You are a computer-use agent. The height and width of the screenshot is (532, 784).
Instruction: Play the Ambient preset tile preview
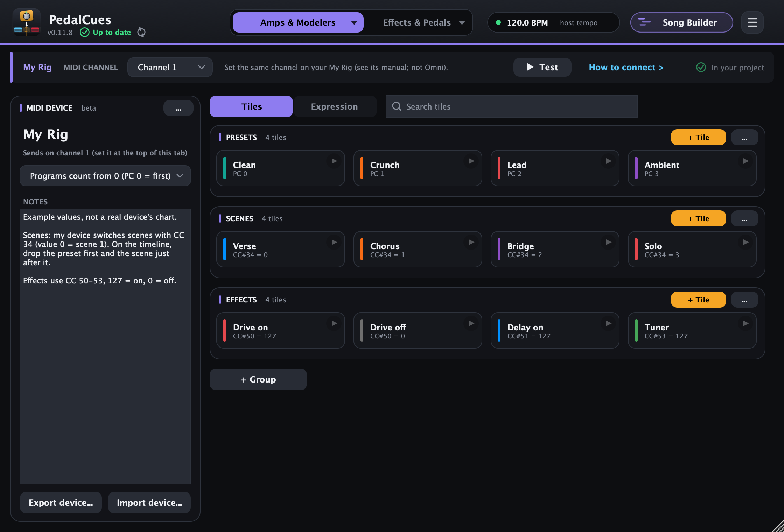click(x=745, y=161)
